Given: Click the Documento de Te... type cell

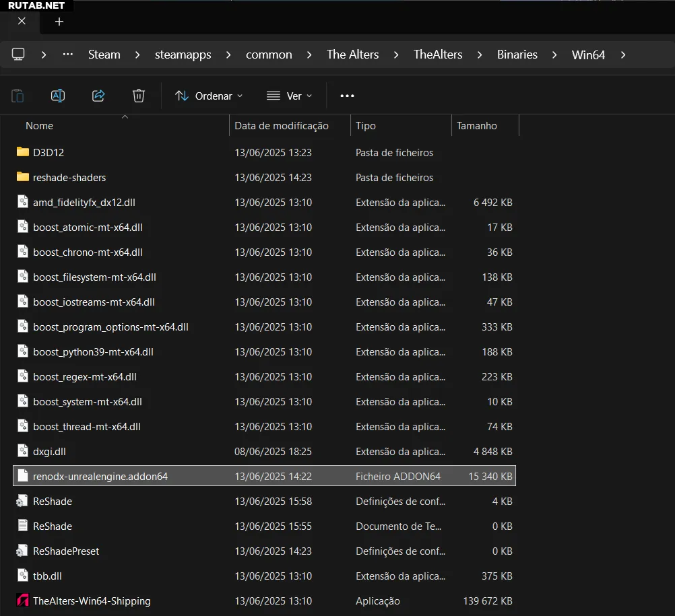Looking at the screenshot, I should tap(398, 526).
